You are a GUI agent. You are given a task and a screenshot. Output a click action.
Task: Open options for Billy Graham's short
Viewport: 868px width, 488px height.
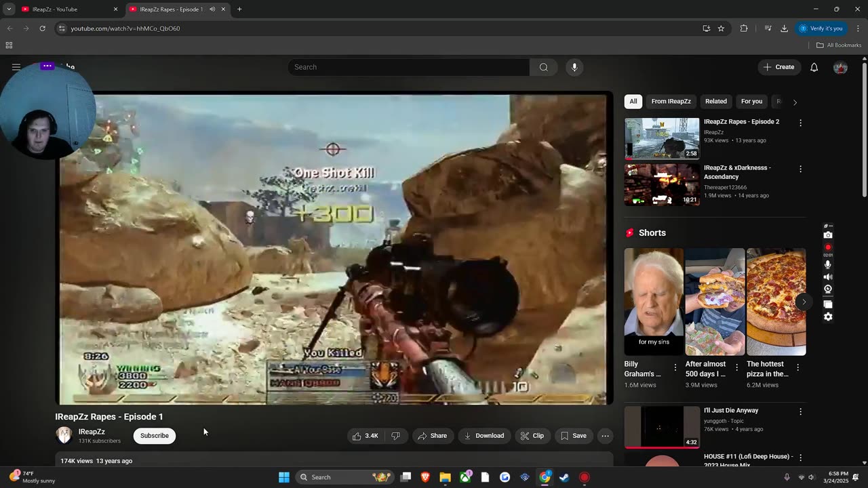click(675, 367)
